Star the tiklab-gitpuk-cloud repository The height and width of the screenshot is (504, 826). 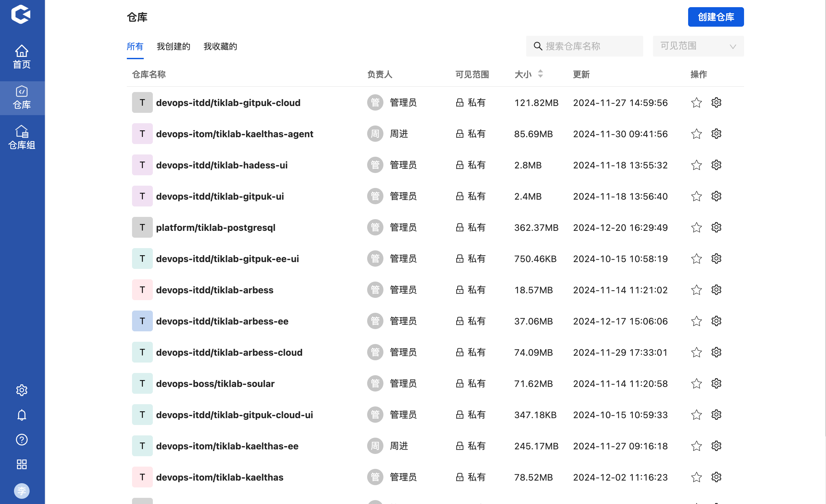pyautogui.click(x=697, y=102)
